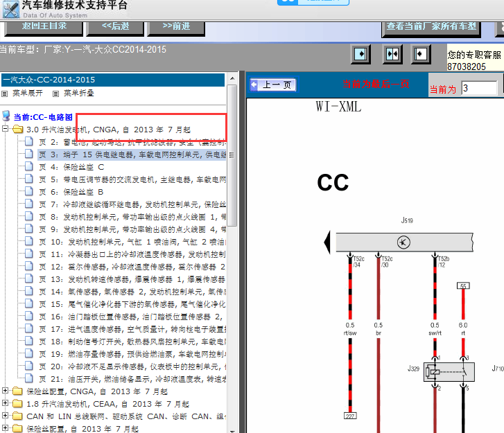Expand the CAN 和 LIN 总线联网 folder
The image size is (504, 433).
point(5,415)
